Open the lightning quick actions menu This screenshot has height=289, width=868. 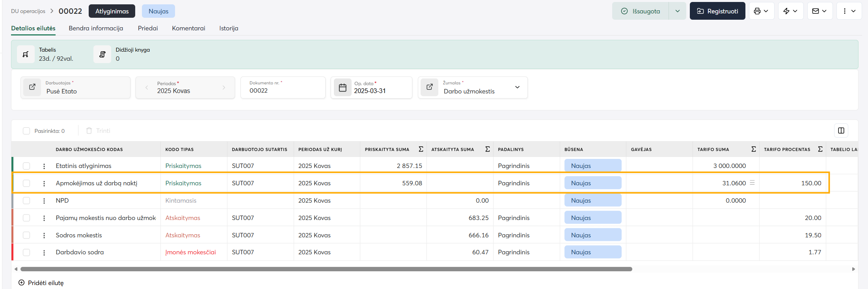pos(790,11)
